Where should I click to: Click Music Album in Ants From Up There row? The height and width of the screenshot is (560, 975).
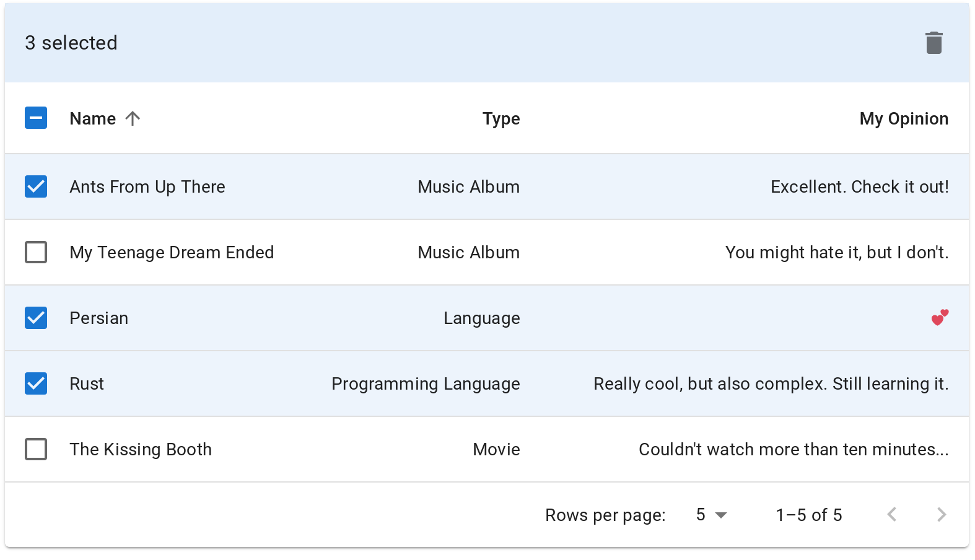point(469,187)
